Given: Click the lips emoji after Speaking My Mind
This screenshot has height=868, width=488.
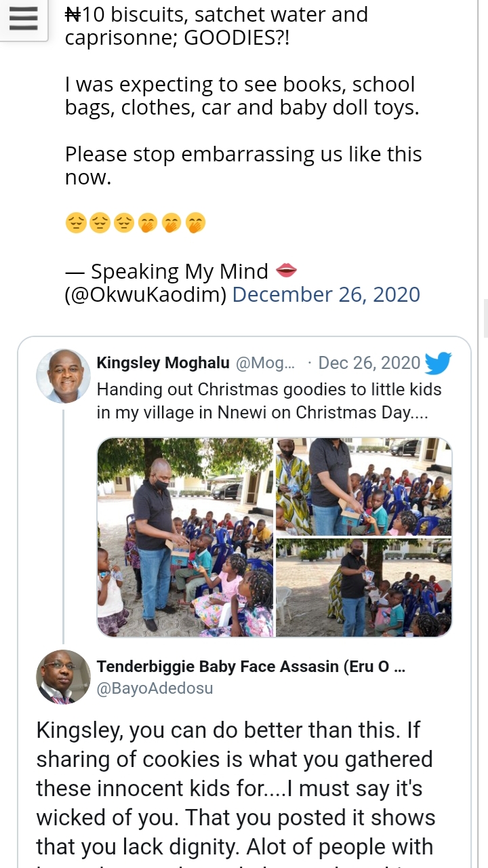Looking at the screenshot, I should click(286, 271).
